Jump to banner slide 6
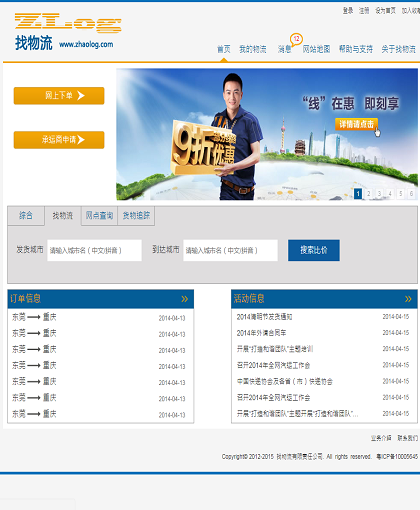Viewport: 420px width, 510px height. [x=411, y=194]
